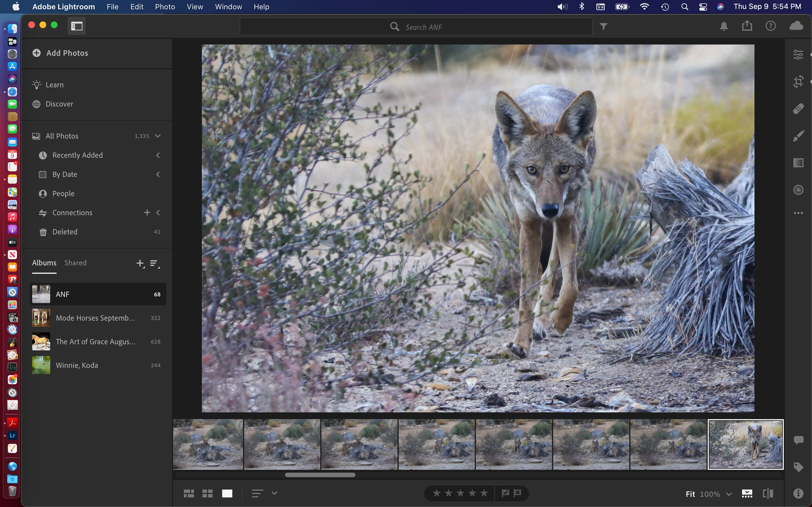Image resolution: width=812 pixels, height=507 pixels.
Task: Rate the photo five stars
Action: pos(484,493)
